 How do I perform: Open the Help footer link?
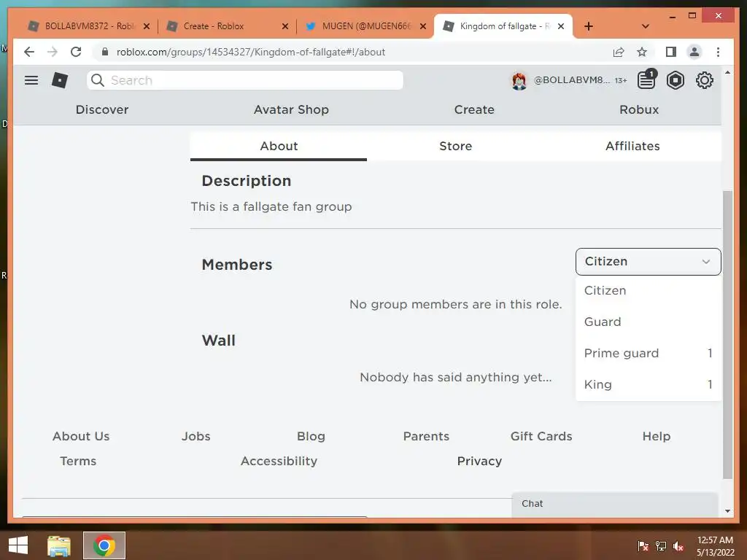click(x=656, y=436)
